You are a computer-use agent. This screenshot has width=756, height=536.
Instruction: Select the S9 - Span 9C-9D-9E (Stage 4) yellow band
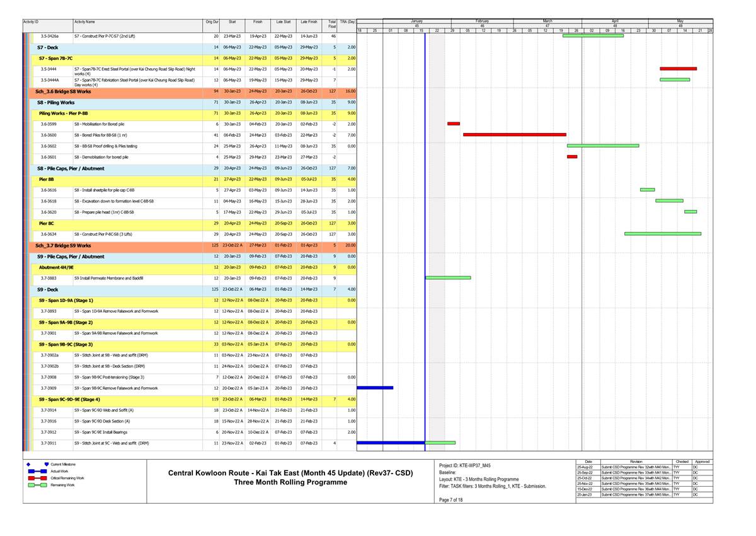click(x=69, y=399)
